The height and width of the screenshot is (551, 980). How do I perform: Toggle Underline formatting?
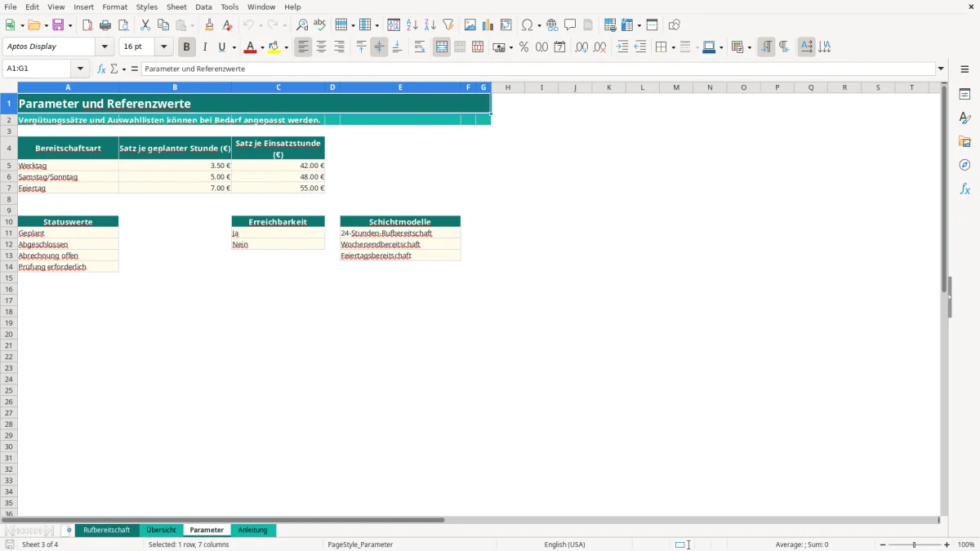pyautogui.click(x=221, y=47)
